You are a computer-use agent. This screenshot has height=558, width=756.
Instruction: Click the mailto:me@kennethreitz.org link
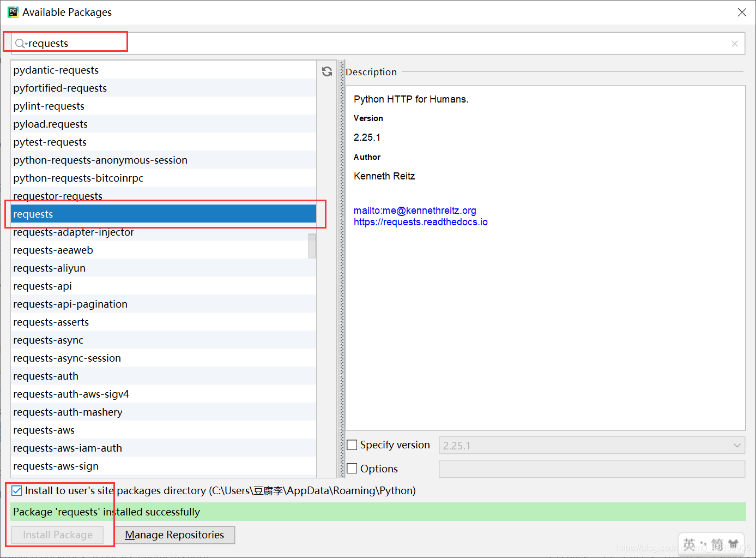click(415, 211)
